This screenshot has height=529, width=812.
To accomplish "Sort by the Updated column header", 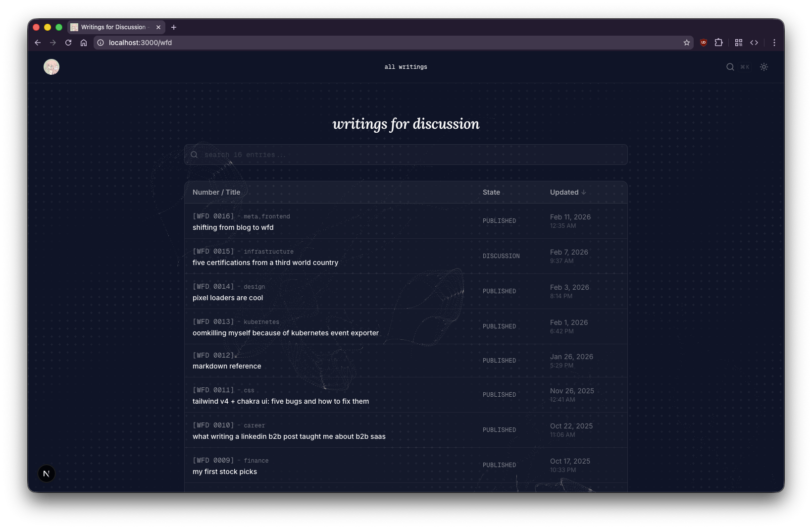I will point(568,192).
